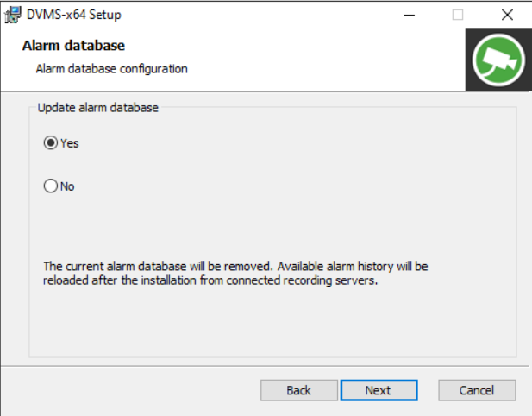Close the DVMS-x64 Setup window
532x416 pixels.
[x=507, y=15]
